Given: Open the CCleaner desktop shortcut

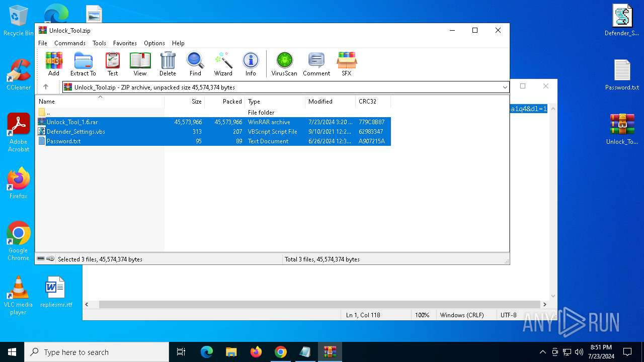Looking at the screenshot, I should tap(19, 75).
